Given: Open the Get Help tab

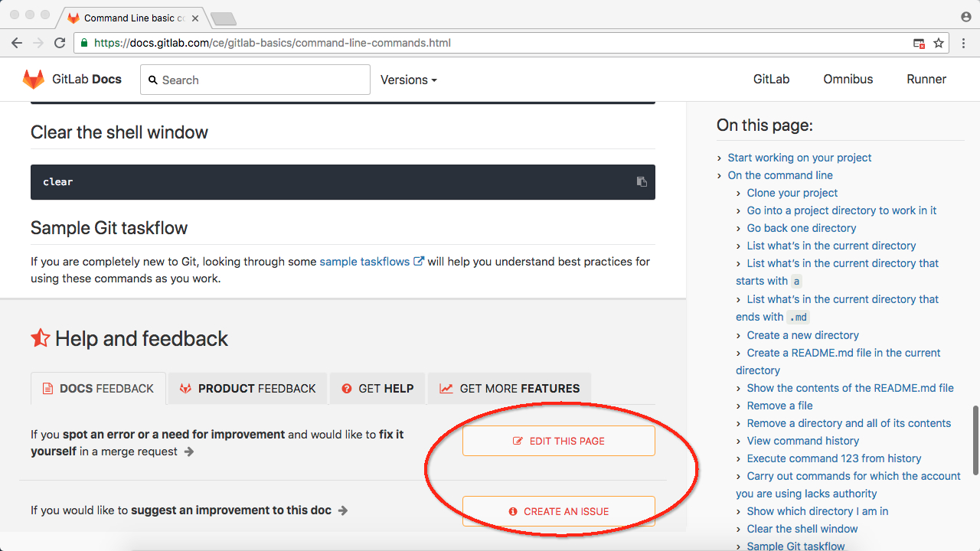Looking at the screenshot, I should (x=377, y=388).
